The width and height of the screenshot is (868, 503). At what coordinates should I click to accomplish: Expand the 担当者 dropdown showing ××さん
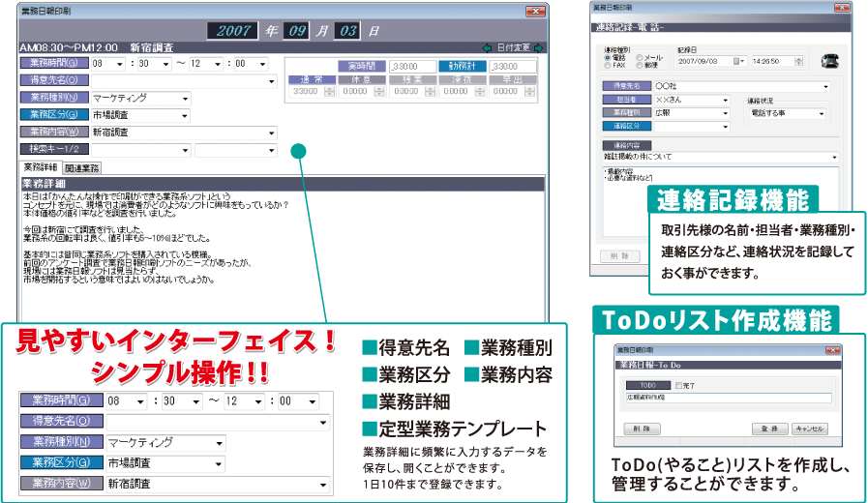click(724, 100)
